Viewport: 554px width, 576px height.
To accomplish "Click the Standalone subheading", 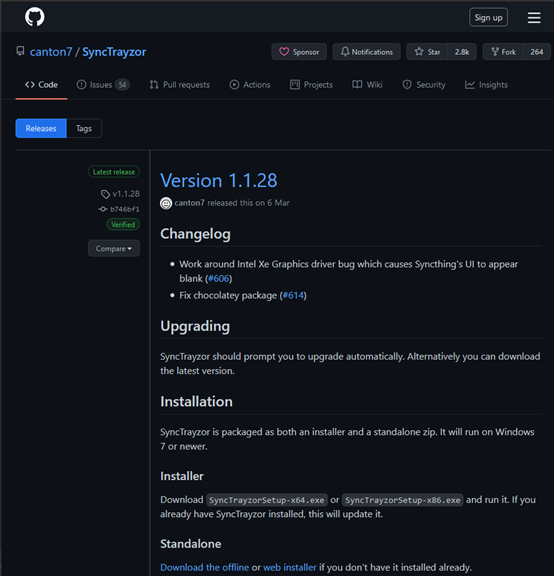I will 191,544.
